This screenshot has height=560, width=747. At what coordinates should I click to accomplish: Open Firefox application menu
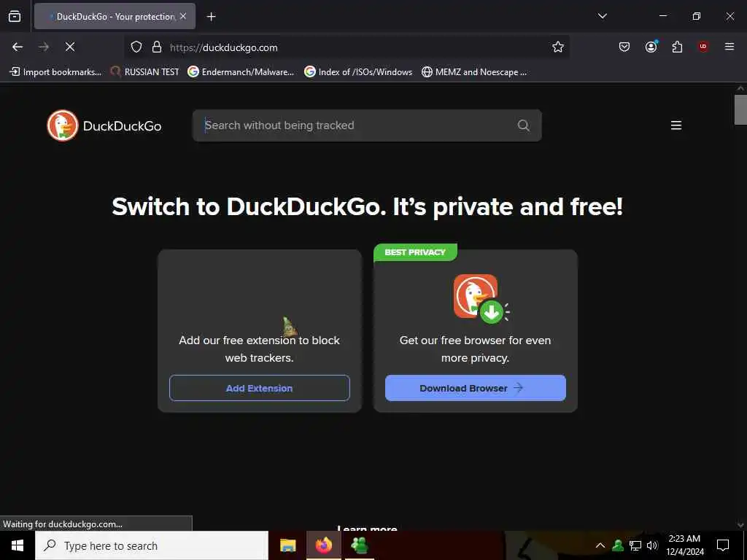click(729, 47)
